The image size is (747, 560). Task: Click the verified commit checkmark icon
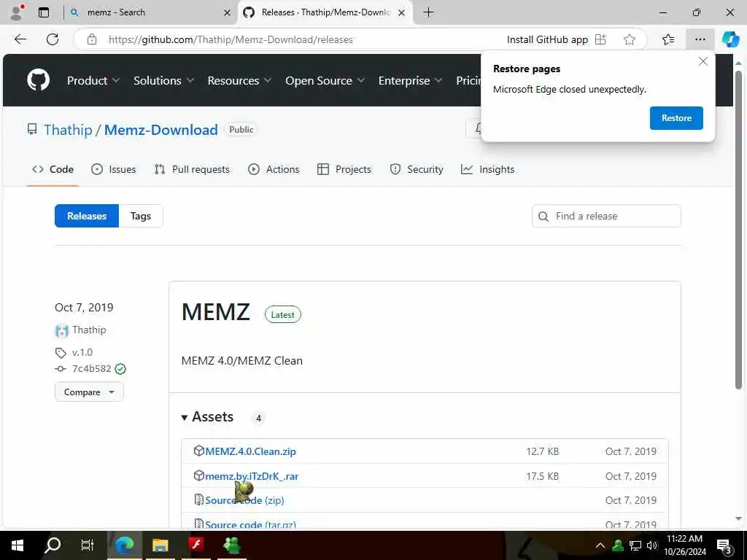coord(120,369)
